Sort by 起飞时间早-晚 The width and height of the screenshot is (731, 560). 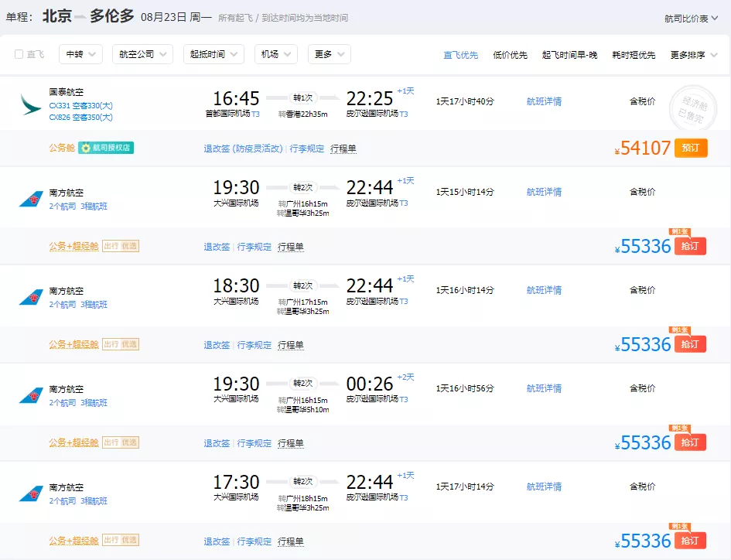[x=569, y=55]
